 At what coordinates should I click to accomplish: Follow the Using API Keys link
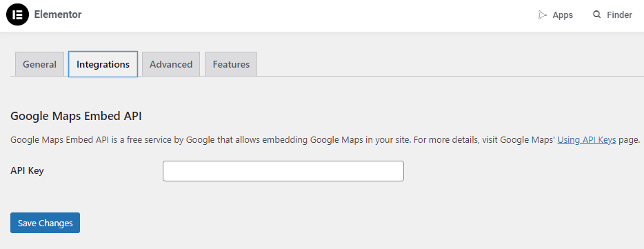click(587, 140)
